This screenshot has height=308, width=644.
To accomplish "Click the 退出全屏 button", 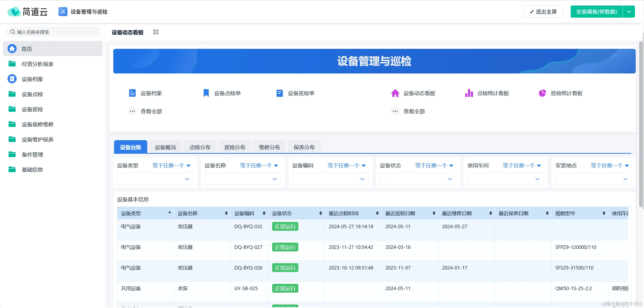I will point(543,12).
